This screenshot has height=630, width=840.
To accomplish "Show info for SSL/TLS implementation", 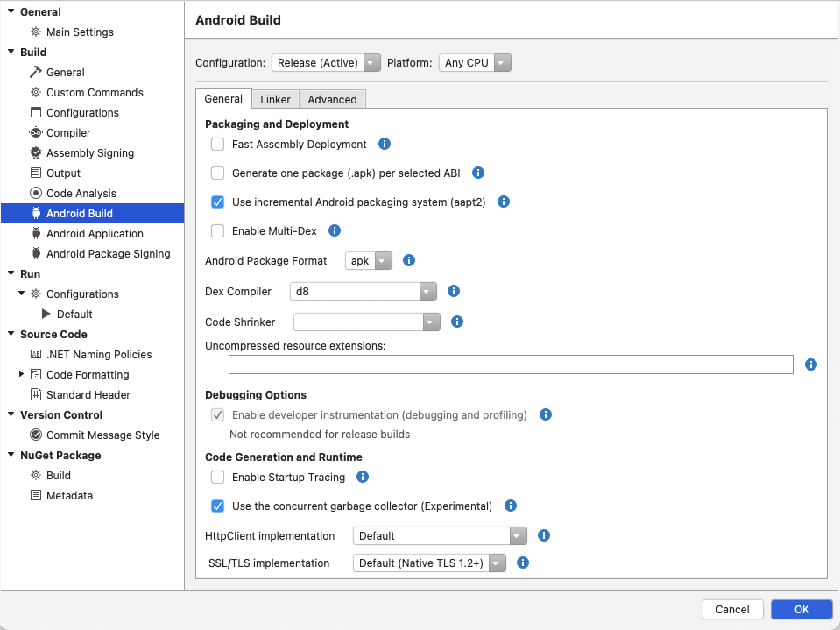I will click(x=523, y=563).
